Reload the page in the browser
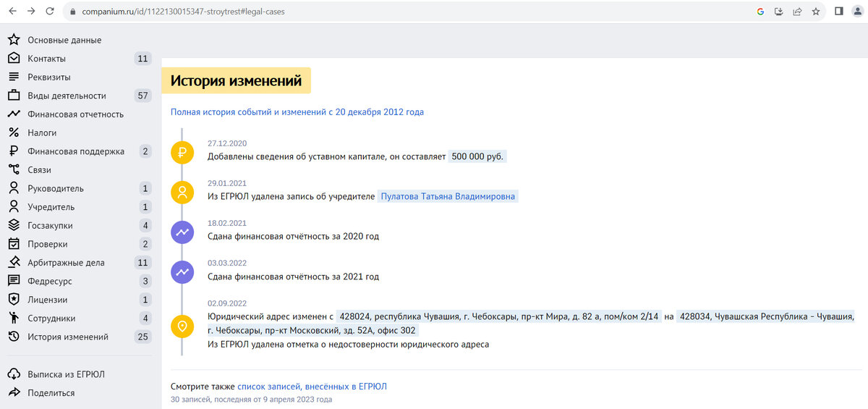This screenshot has width=868, height=409. coord(50,12)
